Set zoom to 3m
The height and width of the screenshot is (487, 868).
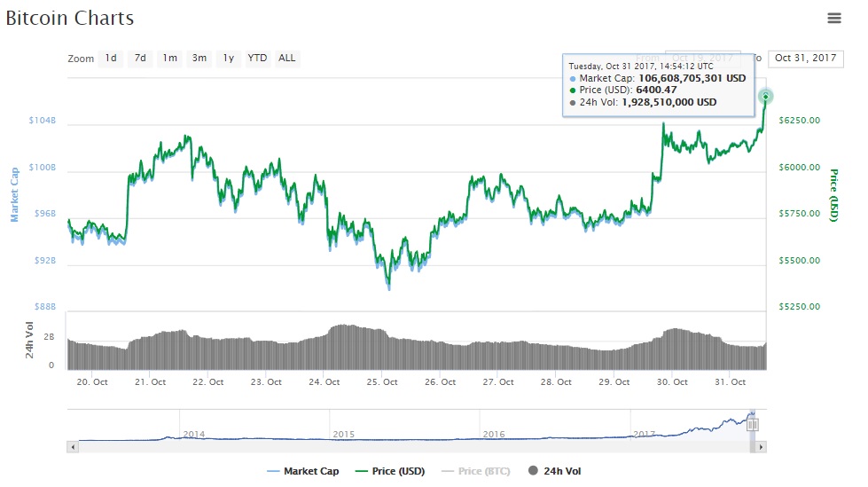(x=199, y=59)
